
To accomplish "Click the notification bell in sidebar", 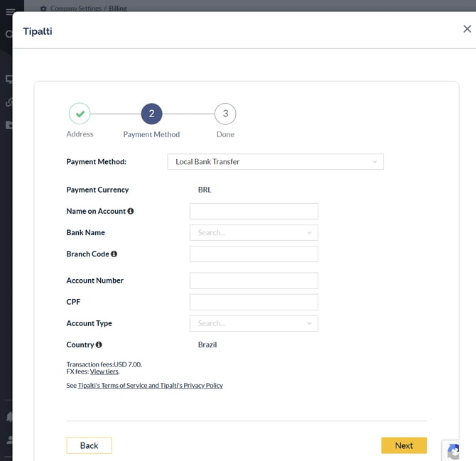I will [9, 417].
